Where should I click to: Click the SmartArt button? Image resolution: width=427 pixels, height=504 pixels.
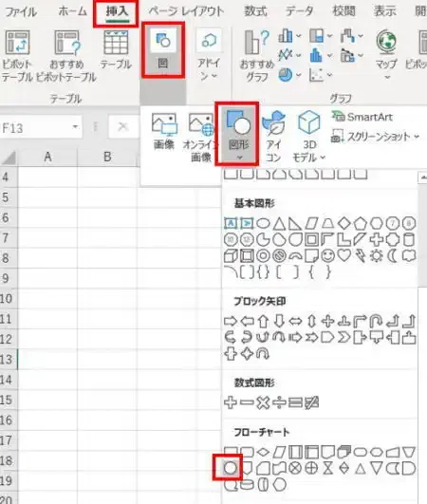362,117
